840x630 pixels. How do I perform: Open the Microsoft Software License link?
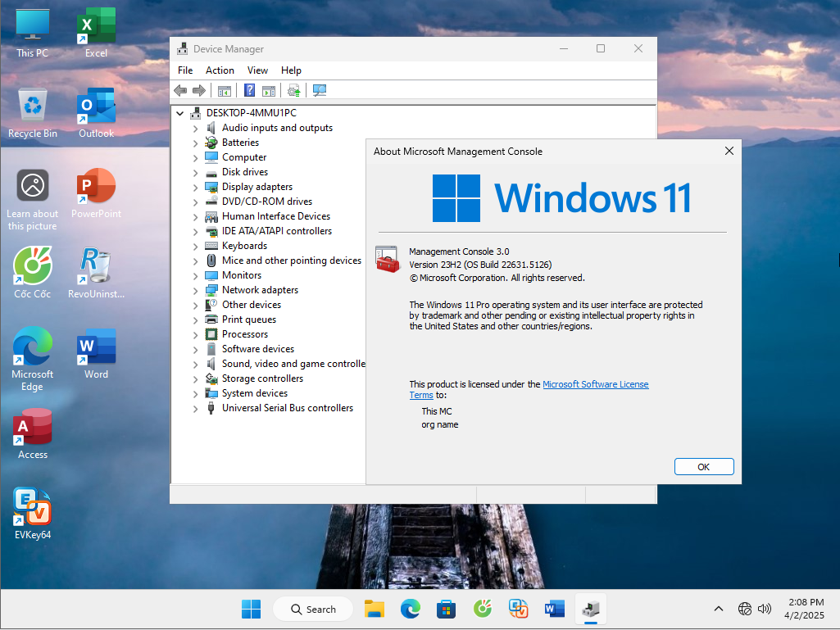pyautogui.click(x=596, y=384)
